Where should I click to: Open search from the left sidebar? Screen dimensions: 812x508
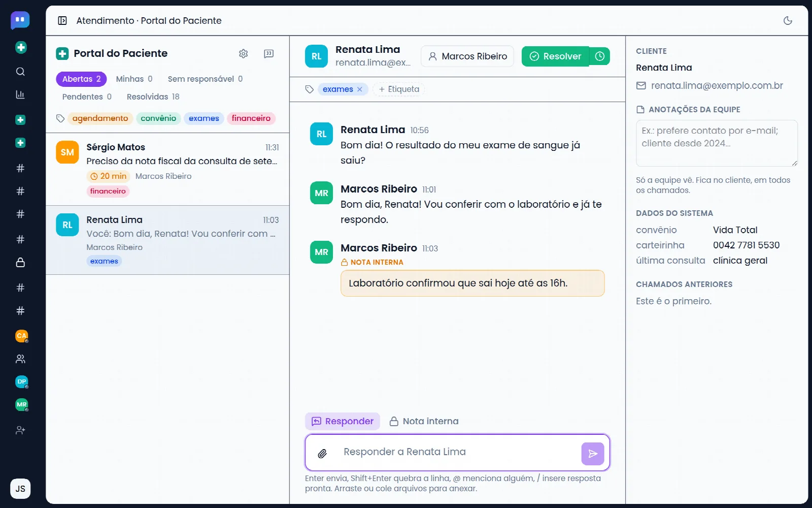click(x=20, y=72)
